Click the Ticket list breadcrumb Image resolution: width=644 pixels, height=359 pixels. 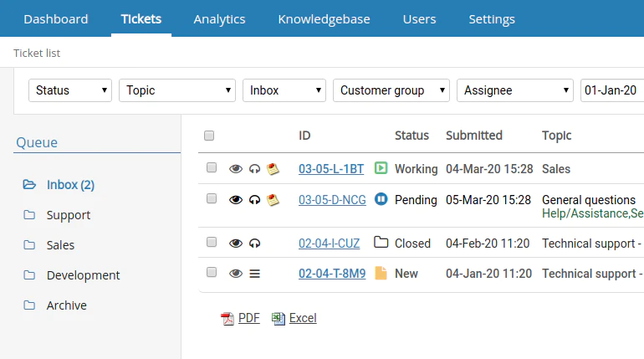tap(37, 53)
